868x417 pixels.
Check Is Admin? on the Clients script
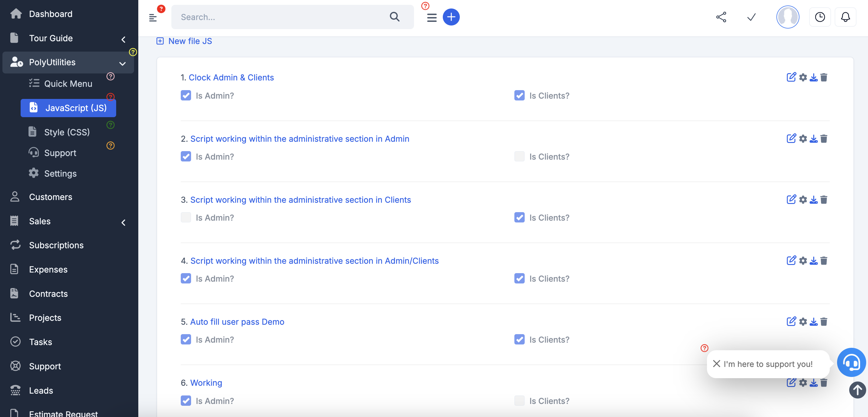click(x=186, y=217)
